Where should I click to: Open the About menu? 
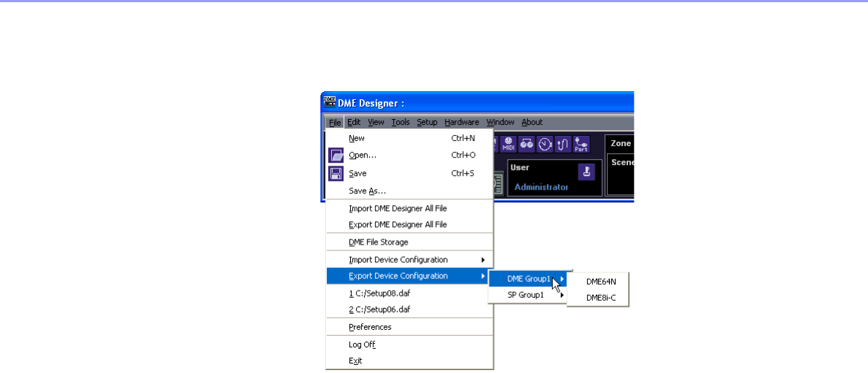[532, 123]
